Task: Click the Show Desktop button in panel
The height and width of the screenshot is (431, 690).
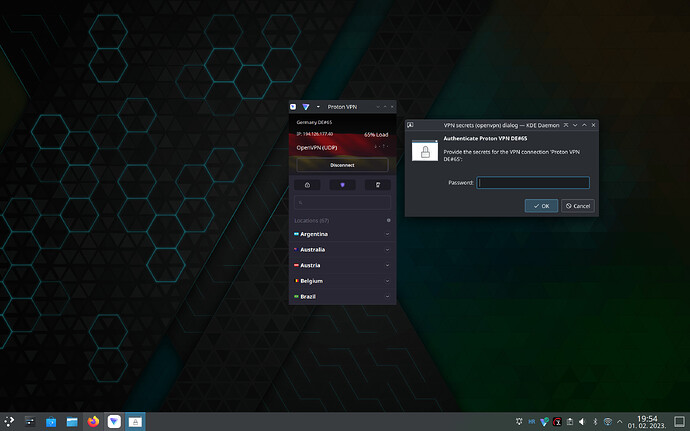Action: (x=679, y=421)
